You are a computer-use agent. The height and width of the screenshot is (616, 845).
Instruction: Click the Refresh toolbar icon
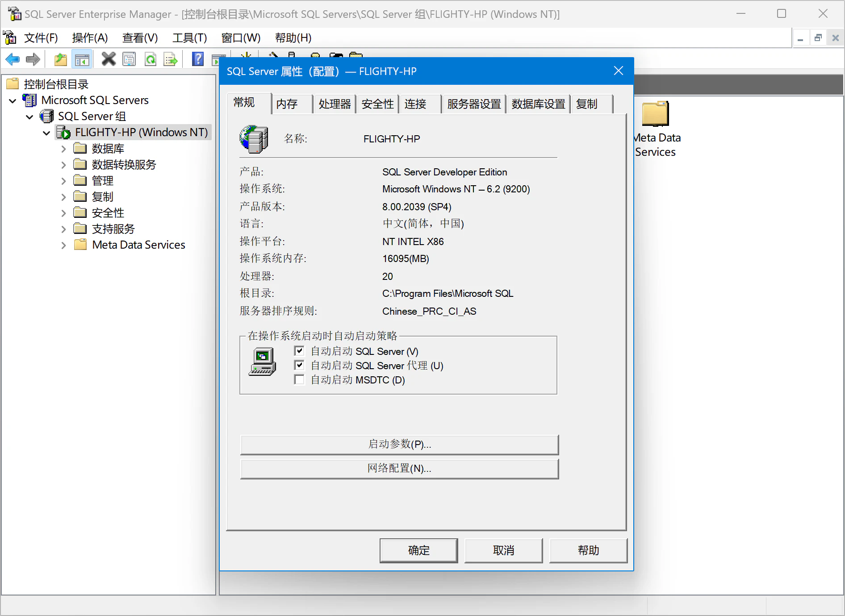click(151, 59)
